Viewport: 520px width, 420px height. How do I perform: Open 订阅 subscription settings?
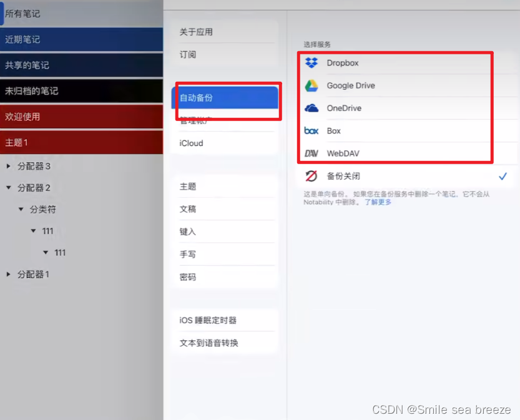coord(225,54)
